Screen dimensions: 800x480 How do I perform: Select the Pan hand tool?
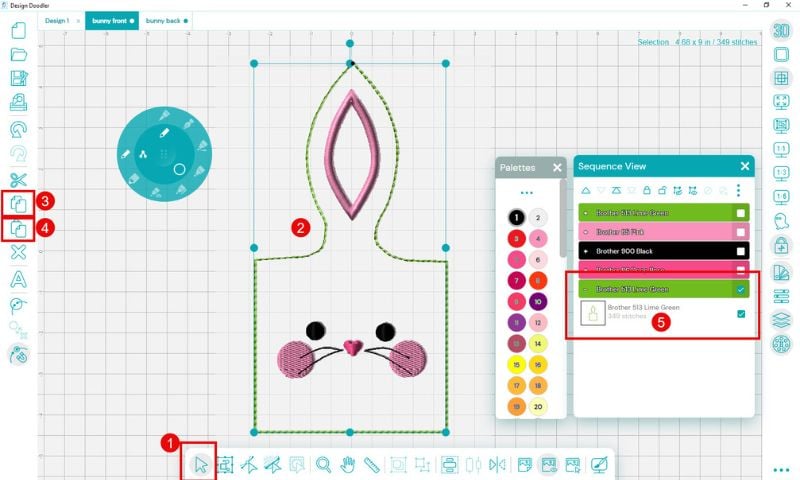[348, 464]
